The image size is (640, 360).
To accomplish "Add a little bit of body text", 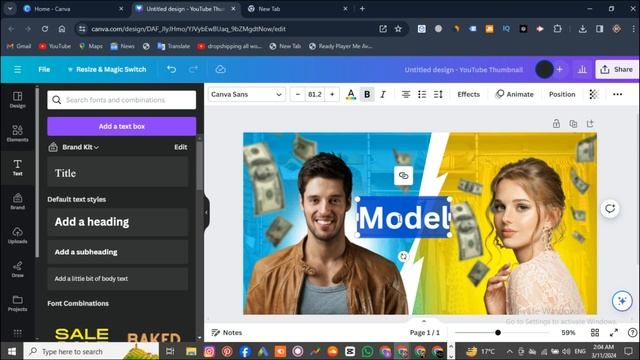I will pos(118,279).
